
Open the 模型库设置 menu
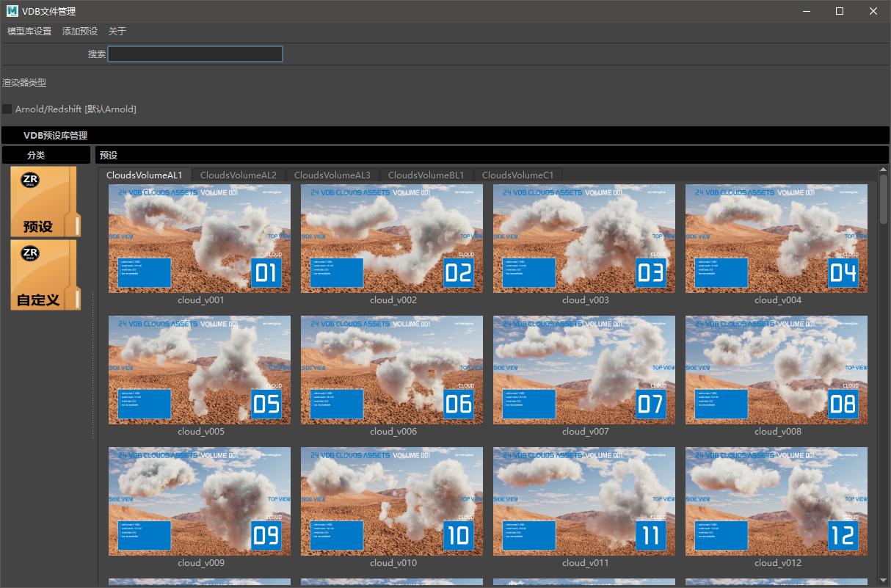click(x=29, y=32)
